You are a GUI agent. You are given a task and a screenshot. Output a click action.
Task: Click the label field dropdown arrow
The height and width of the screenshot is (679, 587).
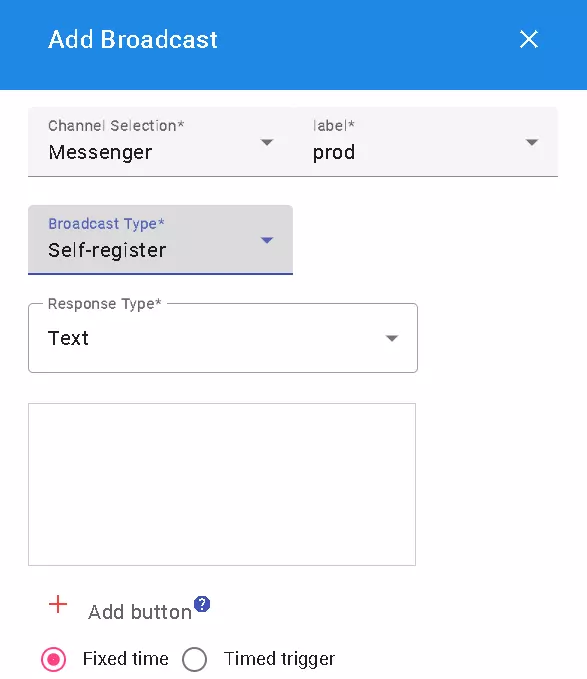[x=532, y=142]
